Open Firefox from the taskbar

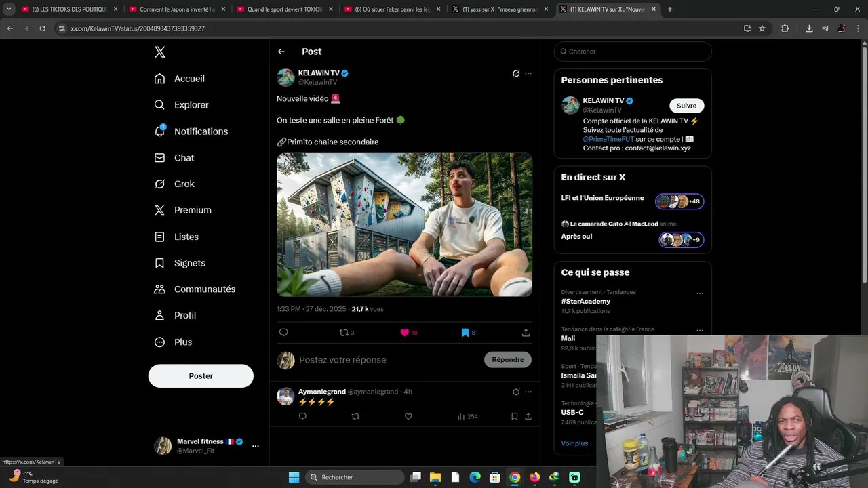(x=534, y=477)
